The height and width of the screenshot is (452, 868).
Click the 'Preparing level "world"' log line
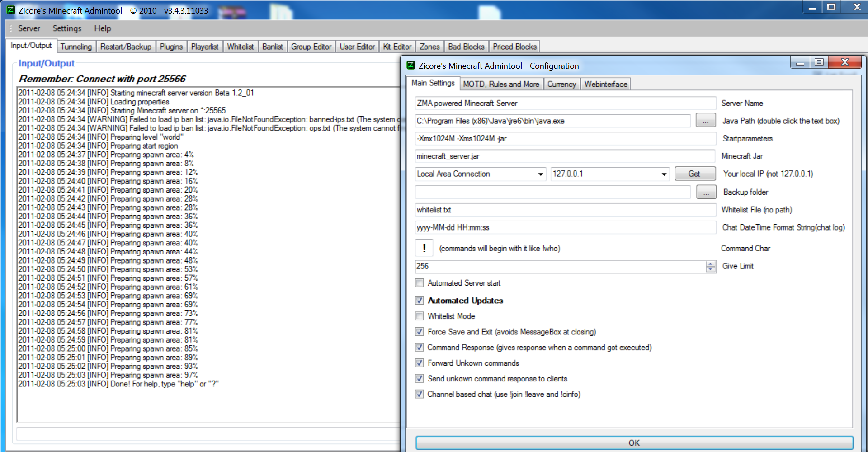[101, 137]
